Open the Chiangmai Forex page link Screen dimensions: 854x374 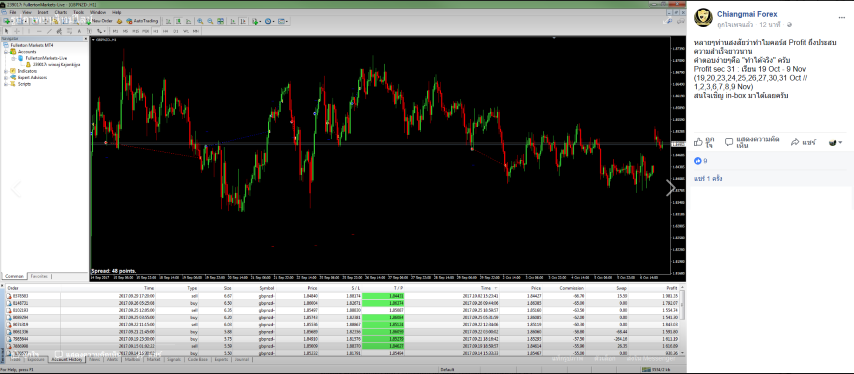[x=747, y=14]
